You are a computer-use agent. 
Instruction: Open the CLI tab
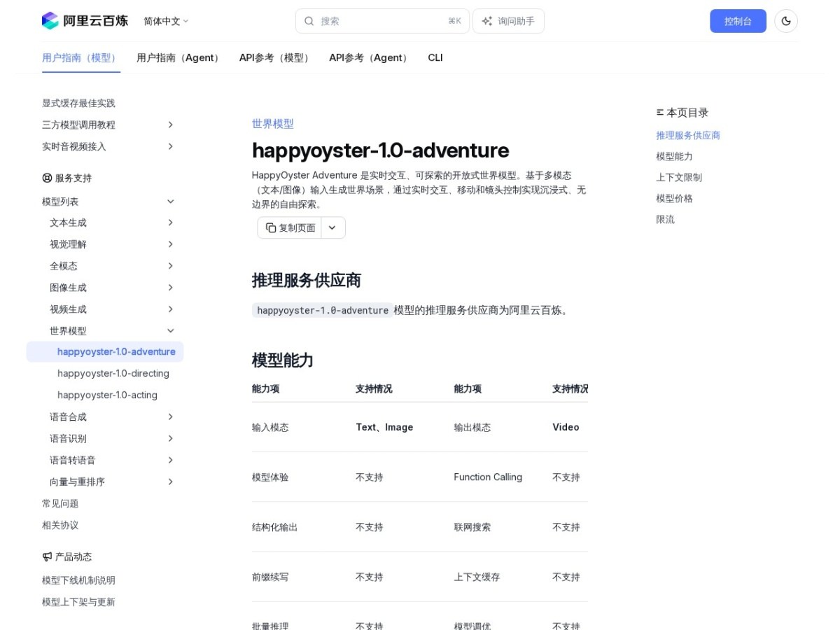[x=435, y=57]
